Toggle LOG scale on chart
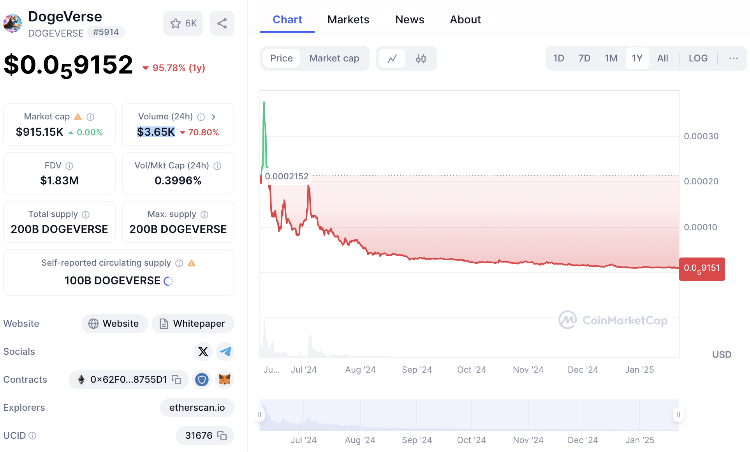Screen dimensions: 750x452 698,58
